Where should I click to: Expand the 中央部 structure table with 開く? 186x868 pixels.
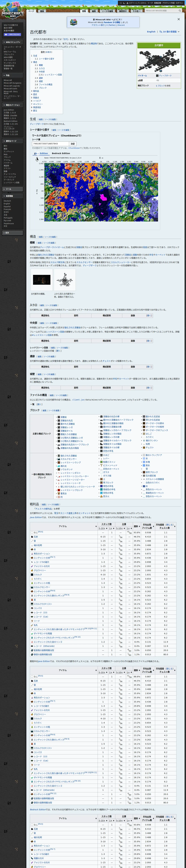tap(149, 341)
